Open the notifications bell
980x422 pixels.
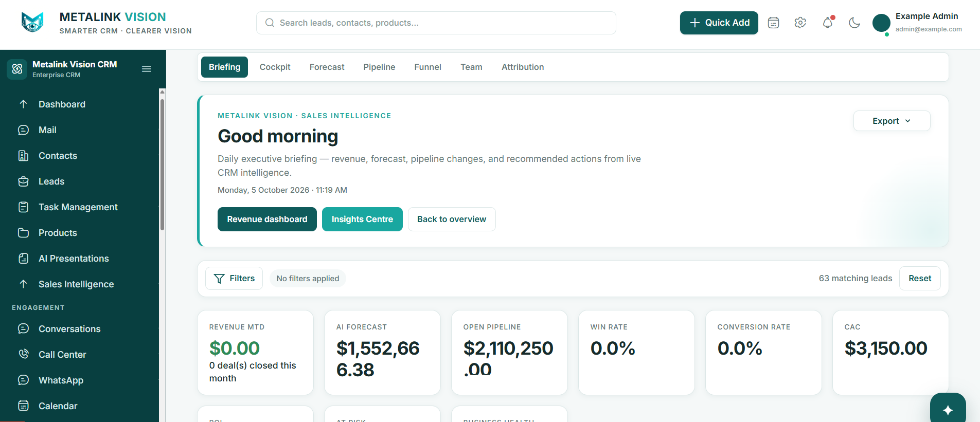827,23
